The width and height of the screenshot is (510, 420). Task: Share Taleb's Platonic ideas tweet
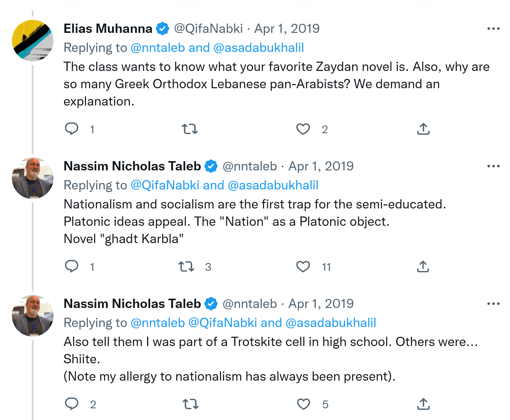423,266
